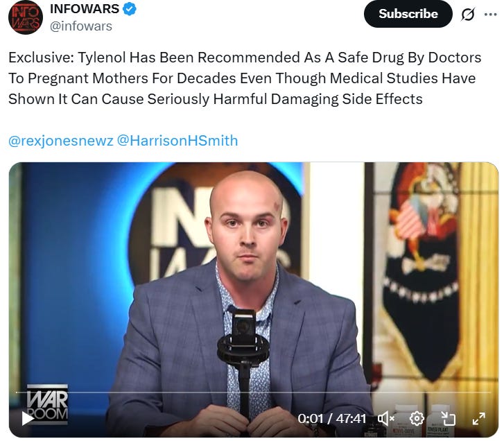
Task: Click the INFOWARS profile avatar
Action: pos(26,17)
